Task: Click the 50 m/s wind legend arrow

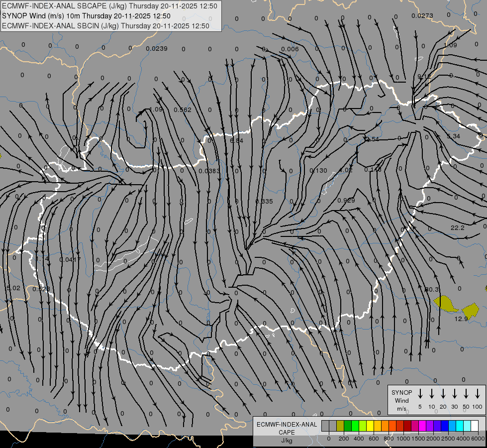Action: coord(466,394)
